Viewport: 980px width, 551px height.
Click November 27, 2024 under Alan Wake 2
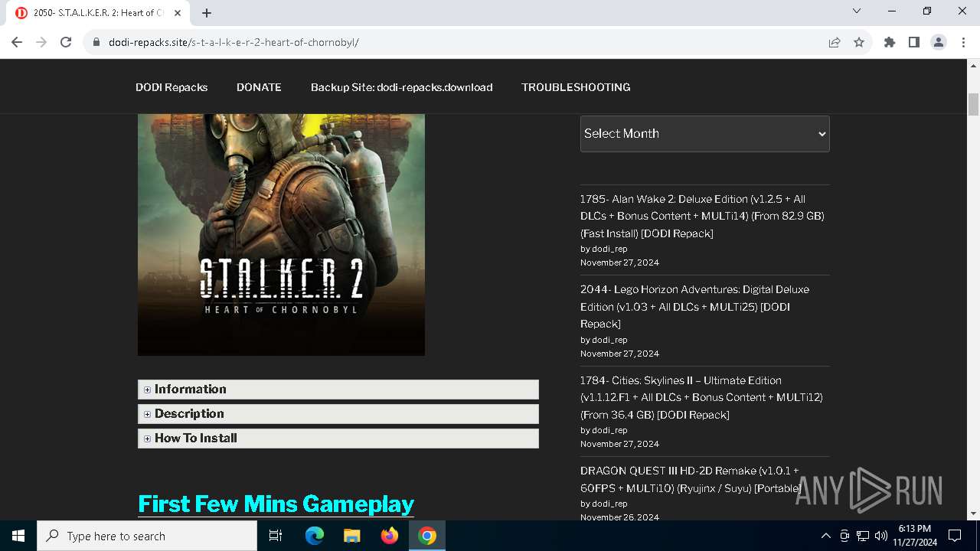click(x=619, y=262)
